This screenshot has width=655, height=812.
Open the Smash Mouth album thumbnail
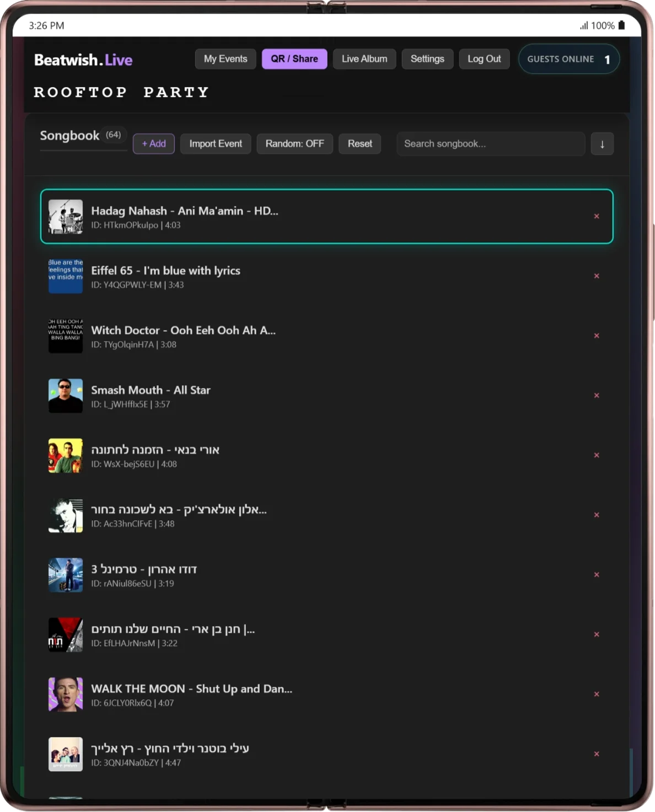(x=65, y=396)
